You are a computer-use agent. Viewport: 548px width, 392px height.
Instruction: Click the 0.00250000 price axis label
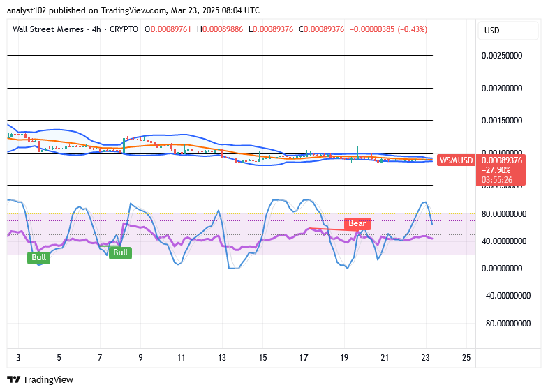(502, 56)
